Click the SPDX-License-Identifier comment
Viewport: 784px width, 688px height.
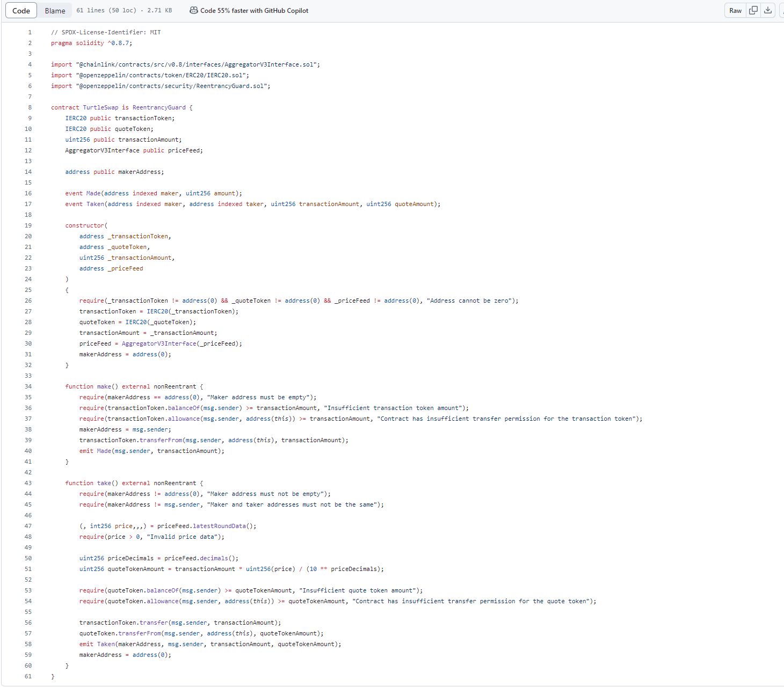point(106,32)
